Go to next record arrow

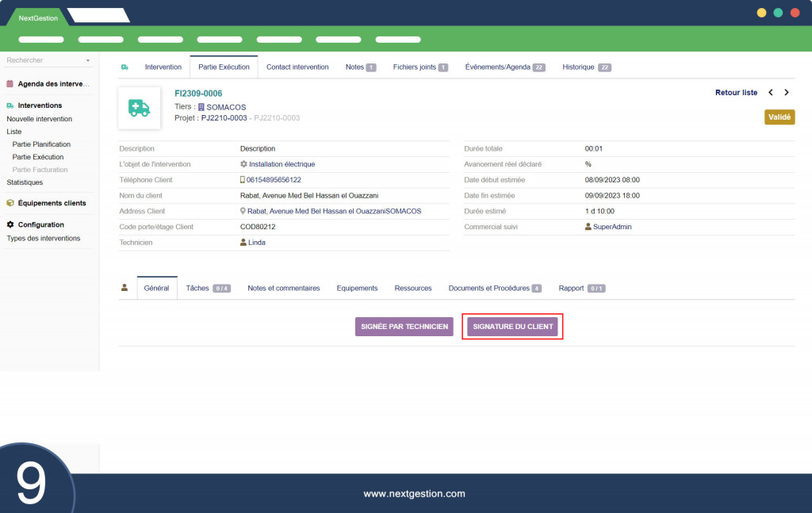coord(786,93)
